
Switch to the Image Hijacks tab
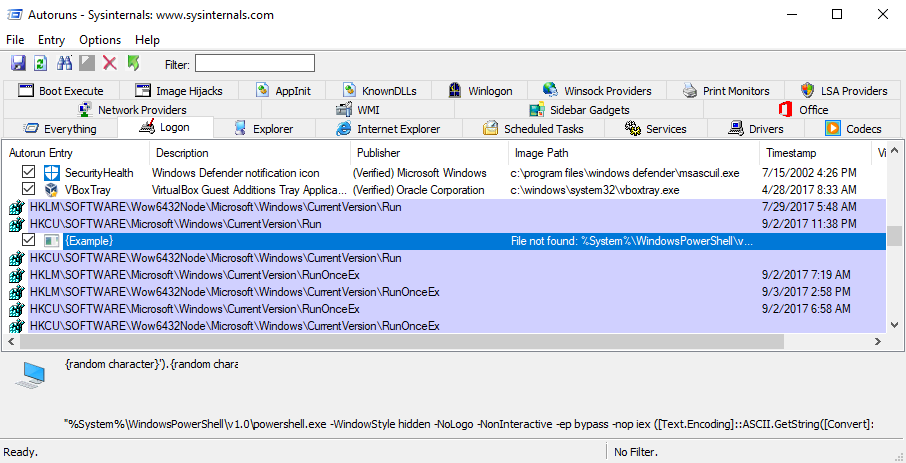[179, 91]
